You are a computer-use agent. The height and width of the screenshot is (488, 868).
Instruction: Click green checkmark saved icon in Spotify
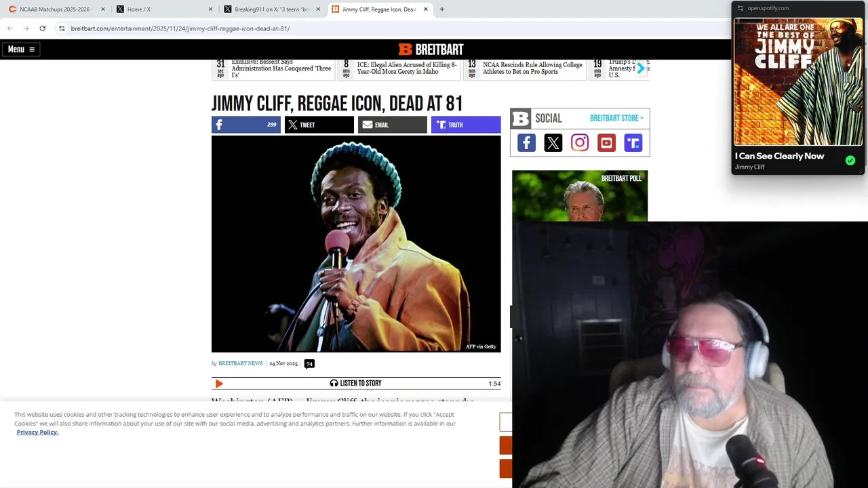click(x=850, y=161)
